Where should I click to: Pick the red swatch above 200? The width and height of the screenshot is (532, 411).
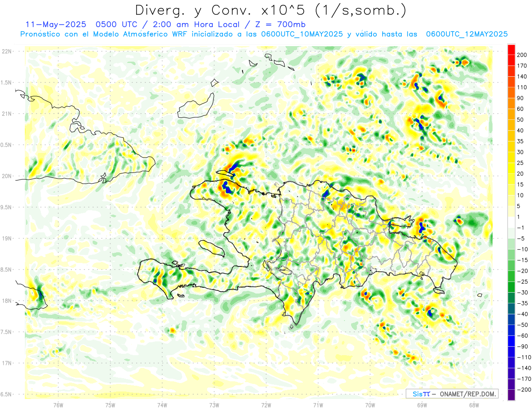[x=511, y=50]
